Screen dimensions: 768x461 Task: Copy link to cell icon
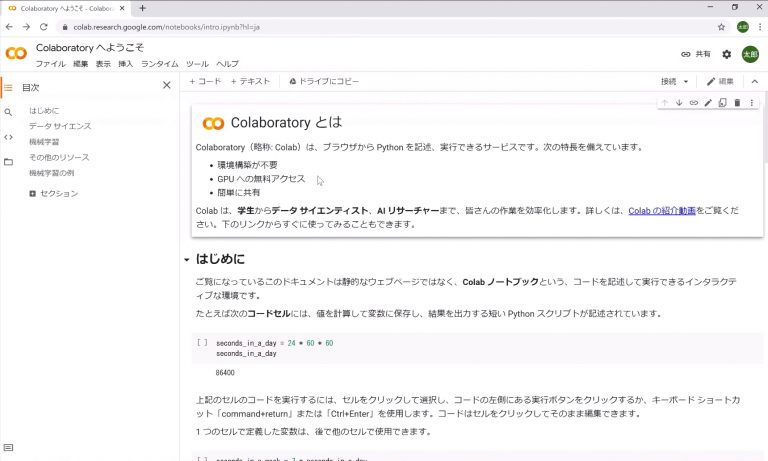694,102
